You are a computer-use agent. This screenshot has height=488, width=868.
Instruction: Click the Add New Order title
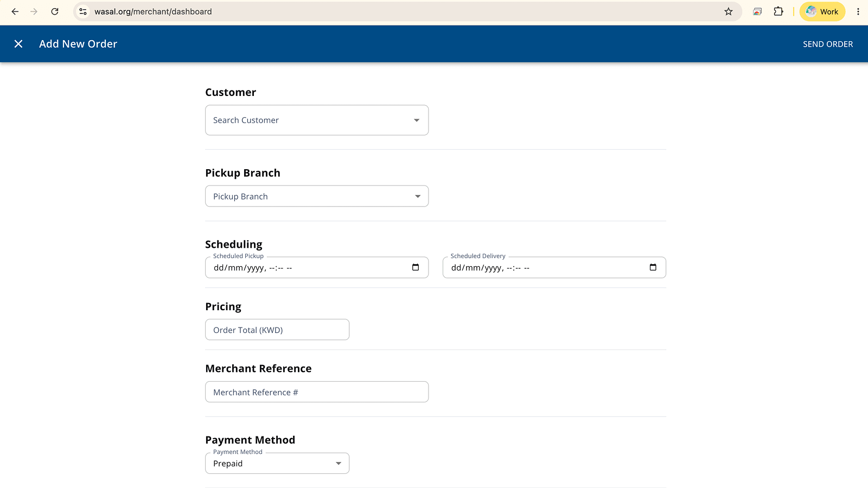pyautogui.click(x=78, y=44)
